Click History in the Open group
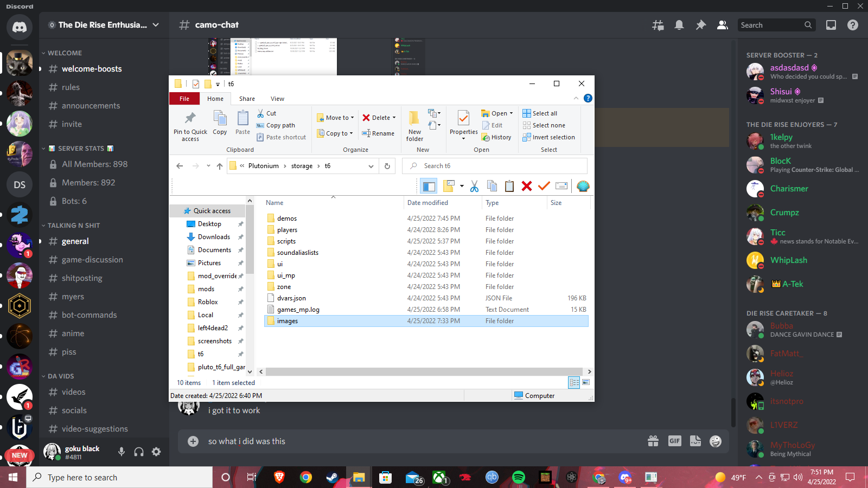This screenshot has height=488, width=868. tap(496, 137)
